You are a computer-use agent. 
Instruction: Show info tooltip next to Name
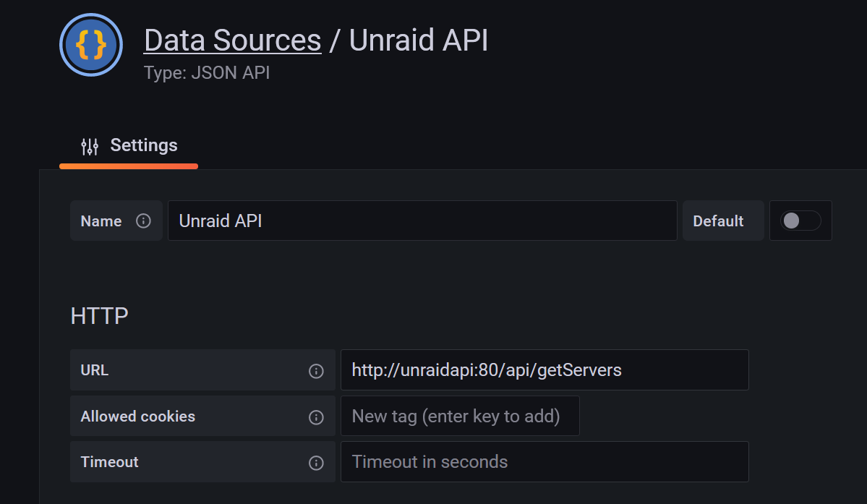[143, 221]
